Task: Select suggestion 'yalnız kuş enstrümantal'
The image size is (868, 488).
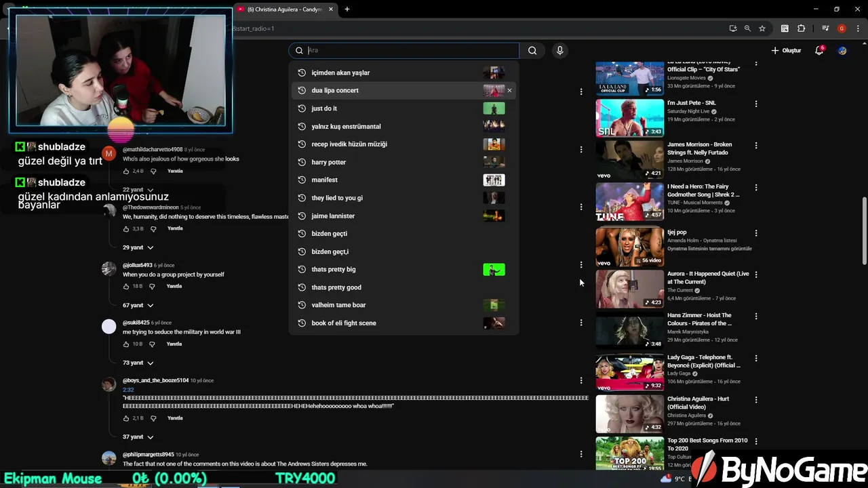Action: click(x=403, y=126)
